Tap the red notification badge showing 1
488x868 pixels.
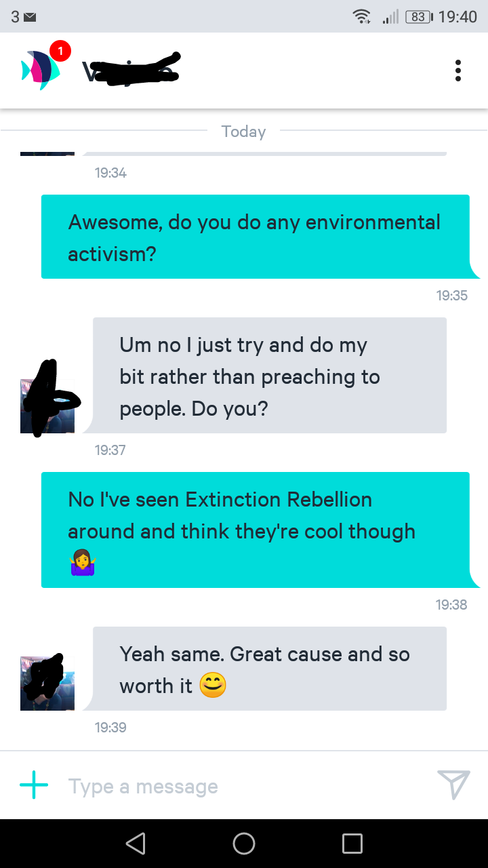point(60,51)
